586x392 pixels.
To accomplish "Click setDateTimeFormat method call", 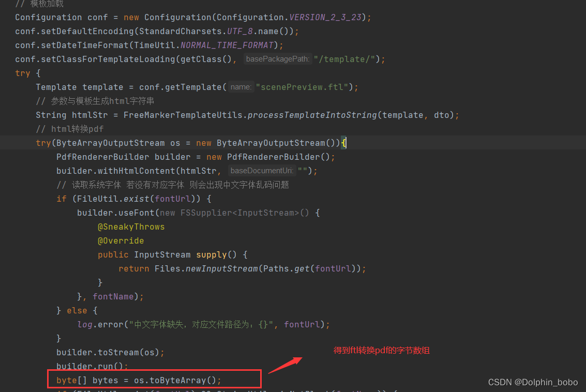I will (x=84, y=45).
